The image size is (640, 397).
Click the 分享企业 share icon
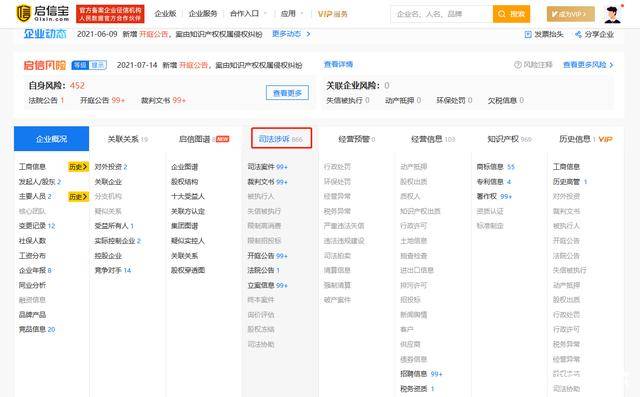point(578,35)
